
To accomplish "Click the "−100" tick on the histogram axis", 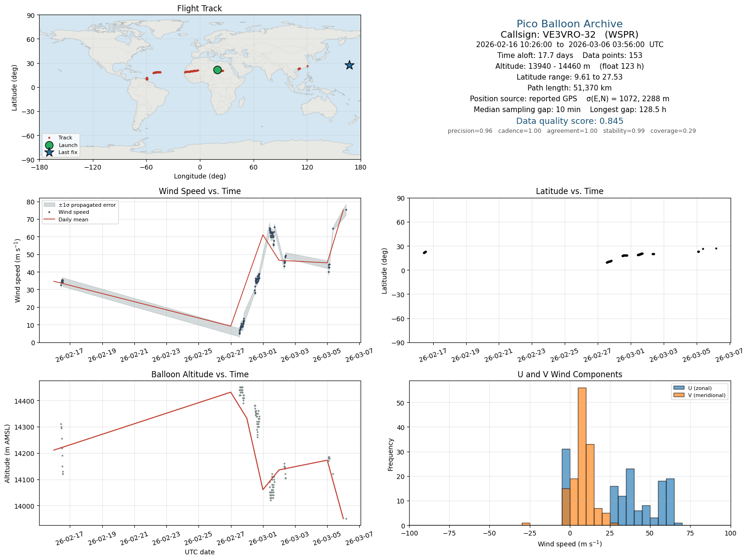I will (409, 534).
